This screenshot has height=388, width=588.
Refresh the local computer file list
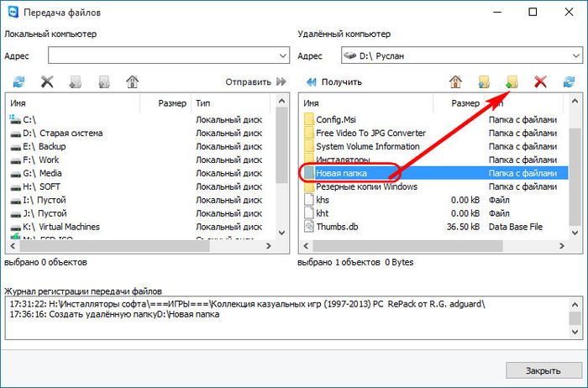click(x=19, y=81)
